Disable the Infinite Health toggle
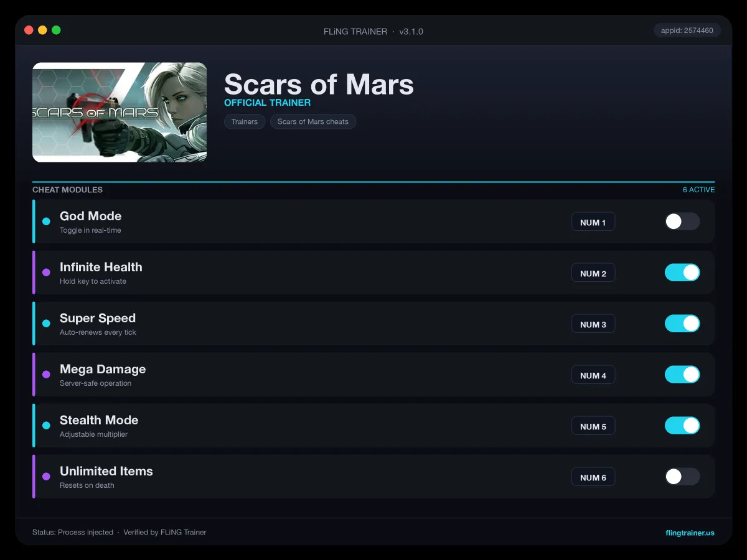747x560 pixels. (682, 273)
